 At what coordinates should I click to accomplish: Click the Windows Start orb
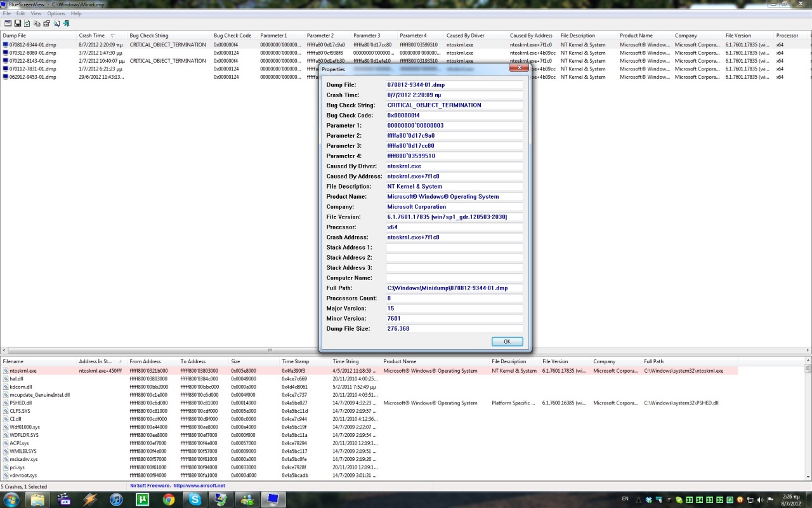pos(12,499)
